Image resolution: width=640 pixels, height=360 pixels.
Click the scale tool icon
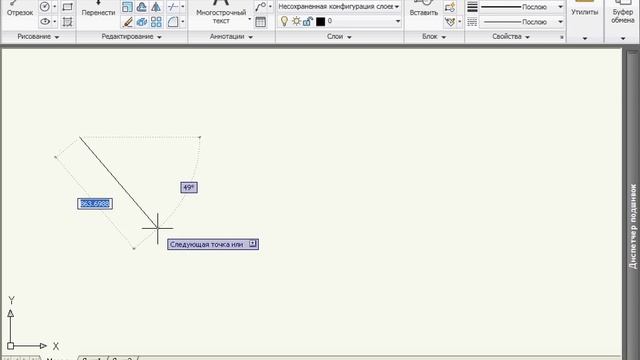127,7
